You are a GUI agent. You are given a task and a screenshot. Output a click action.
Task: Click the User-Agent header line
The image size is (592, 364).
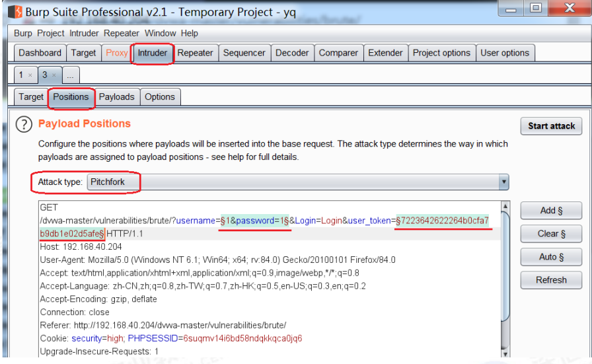(217, 260)
